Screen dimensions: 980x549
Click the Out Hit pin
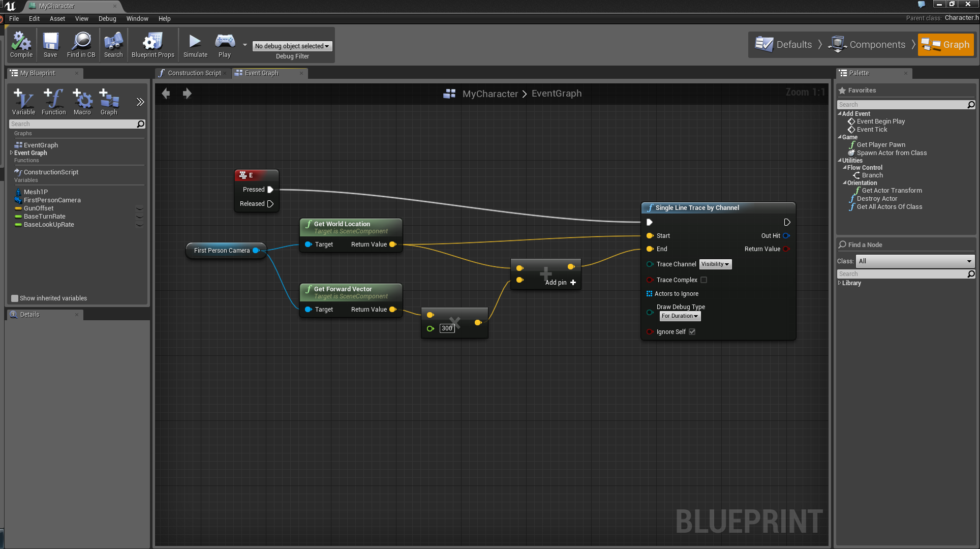point(786,236)
